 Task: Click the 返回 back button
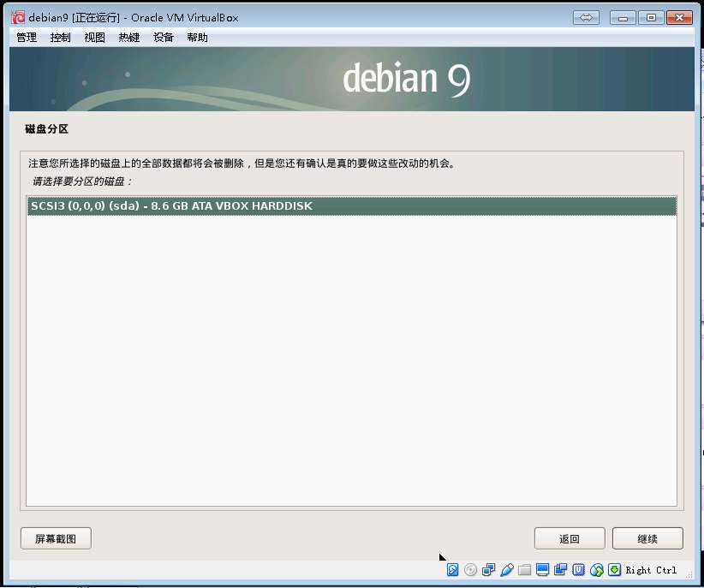point(570,538)
